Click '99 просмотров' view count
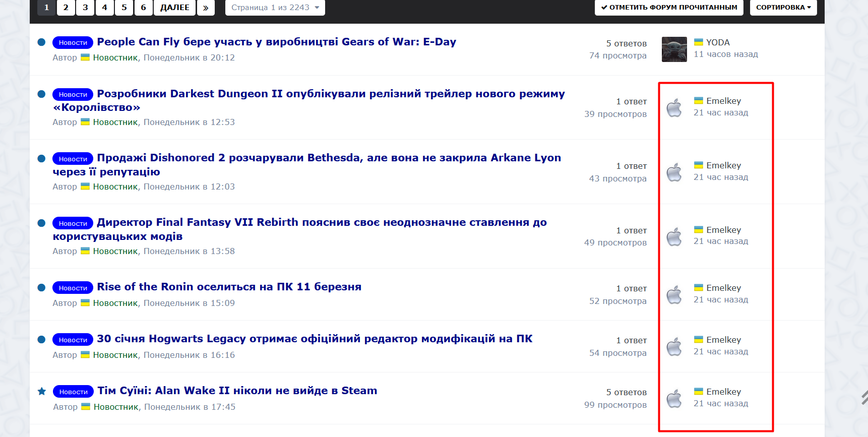Image resolution: width=868 pixels, height=437 pixels. pyautogui.click(x=615, y=405)
